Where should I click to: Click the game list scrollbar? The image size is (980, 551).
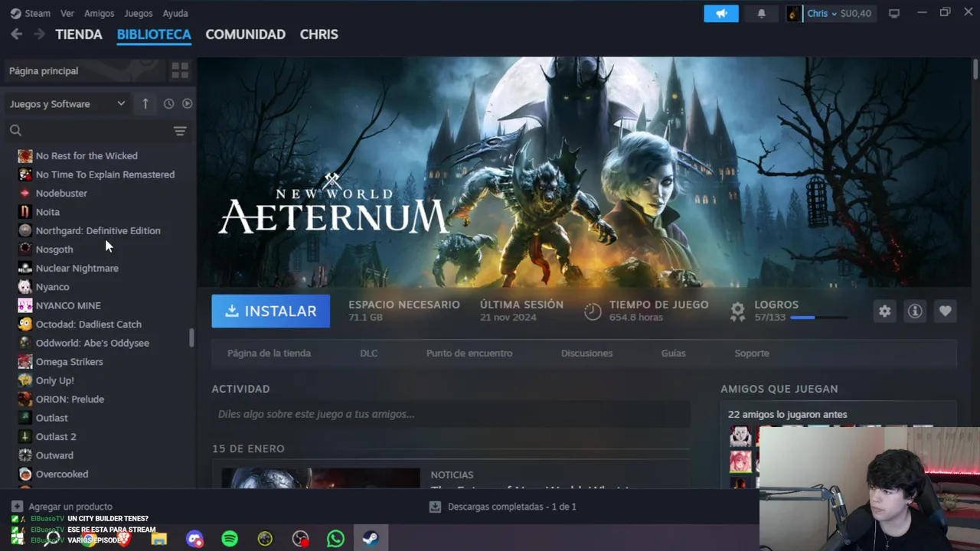click(191, 337)
